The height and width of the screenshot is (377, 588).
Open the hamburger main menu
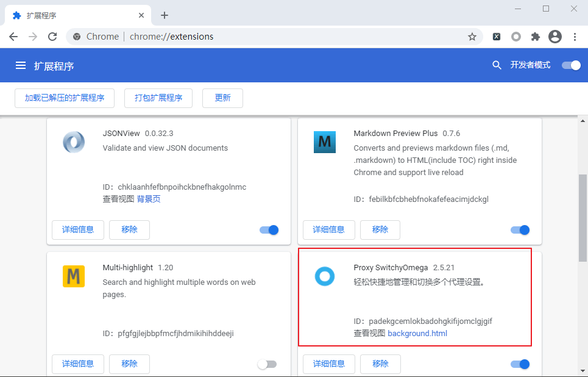pyautogui.click(x=21, y=65)
